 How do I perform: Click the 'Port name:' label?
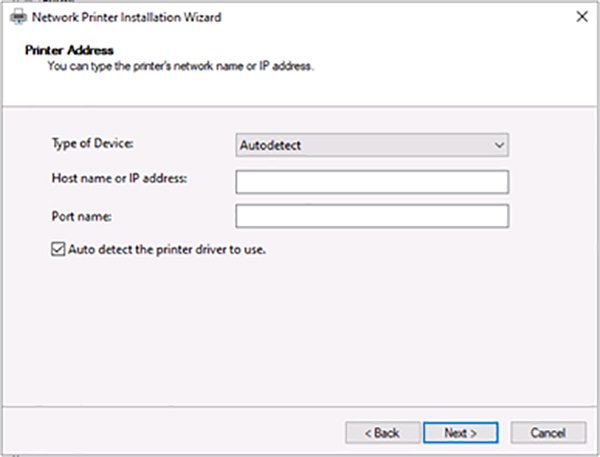(80, 214)
